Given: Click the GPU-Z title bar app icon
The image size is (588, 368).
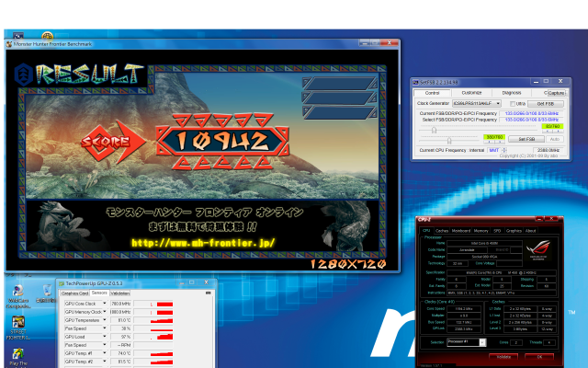Looking at the screenshot, I should click(62, 283).
